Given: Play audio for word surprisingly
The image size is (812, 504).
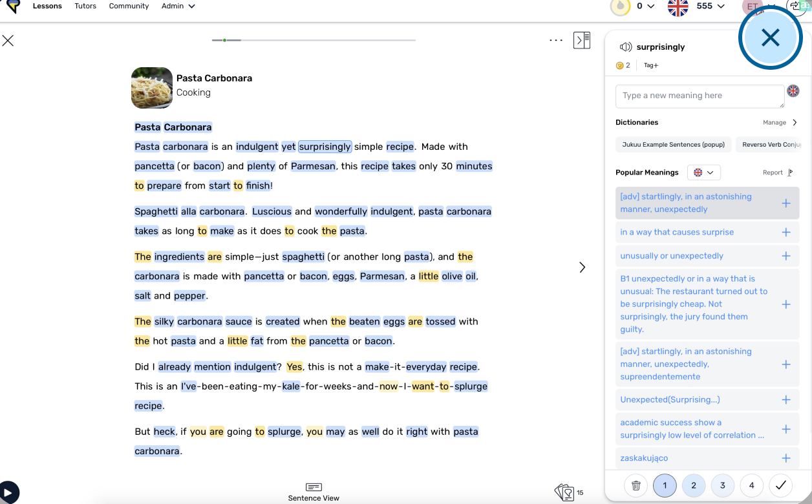Looking at the screenshot, I should tap(625, 47).
